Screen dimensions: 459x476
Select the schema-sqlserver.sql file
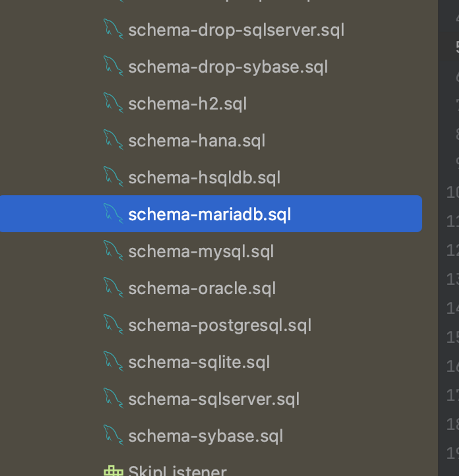(x=214, y=399)
